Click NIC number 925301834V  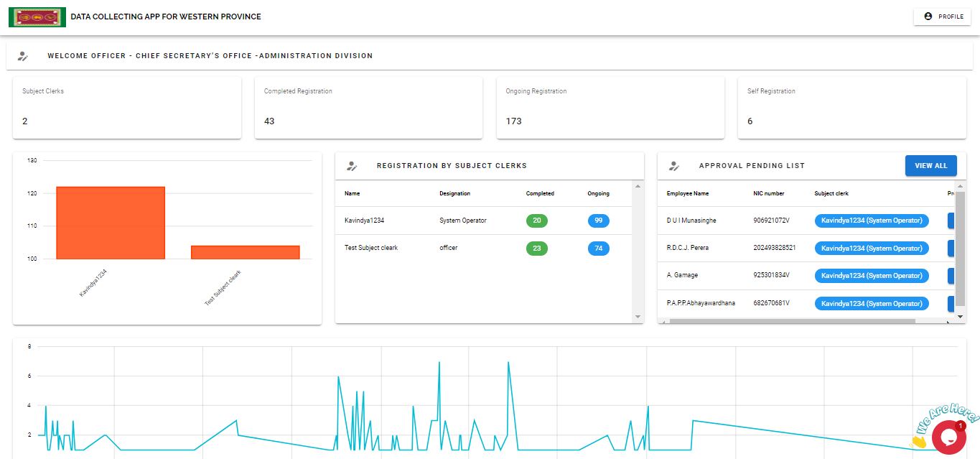click(x=771, y=275)
